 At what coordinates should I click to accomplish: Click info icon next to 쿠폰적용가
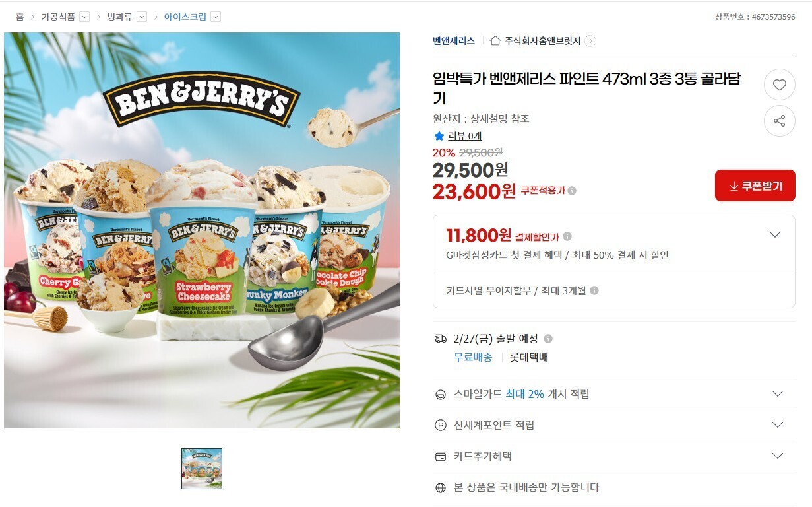click(x=572, y=191)
